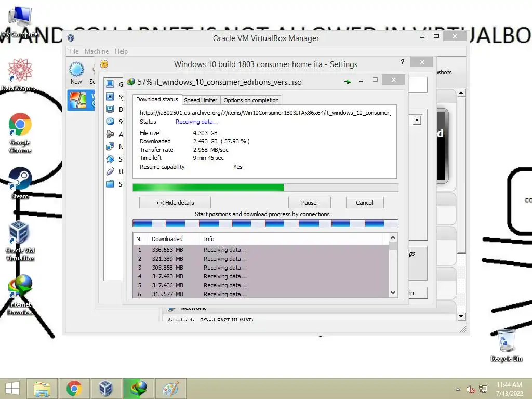Click the green arrow icon in download title bar
The image size is (532, 399).
(347, 82)
